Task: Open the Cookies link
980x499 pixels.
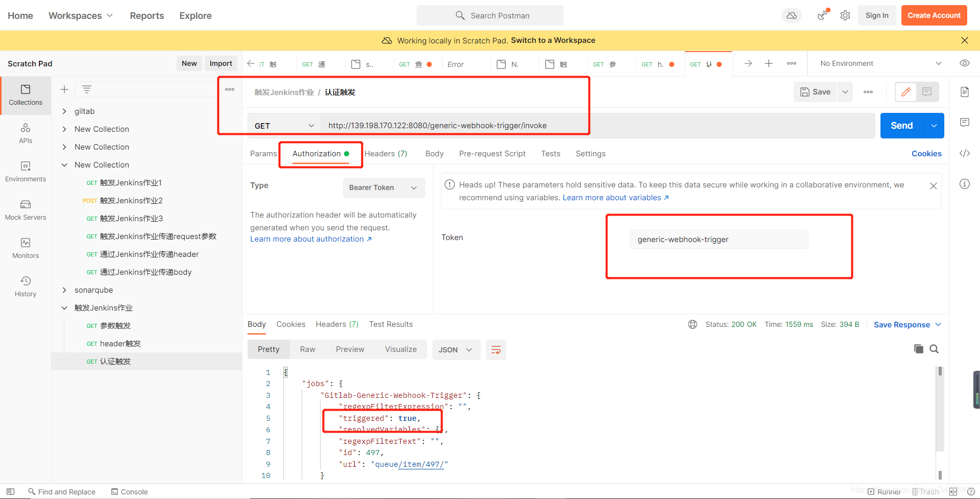Action: point(926,154)
